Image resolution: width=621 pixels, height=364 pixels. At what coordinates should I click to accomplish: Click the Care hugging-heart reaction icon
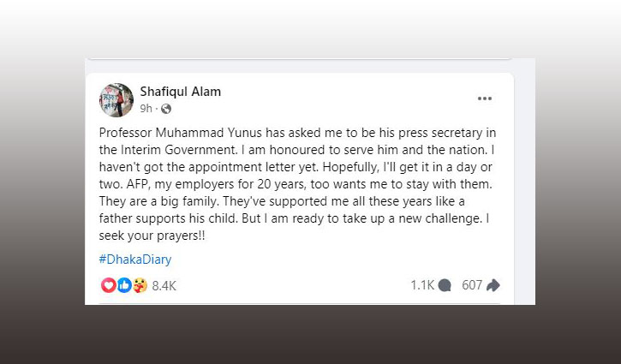tap(140, 285)
